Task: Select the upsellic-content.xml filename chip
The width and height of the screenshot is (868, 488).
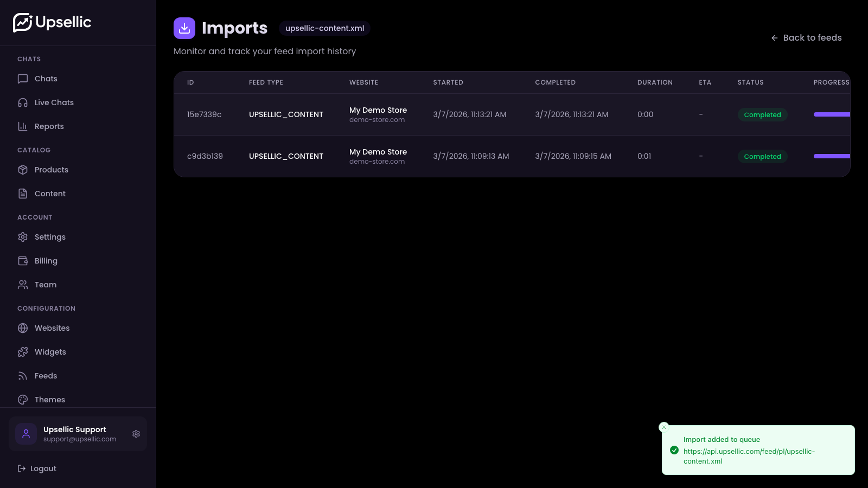Action: tap(324, 28)
